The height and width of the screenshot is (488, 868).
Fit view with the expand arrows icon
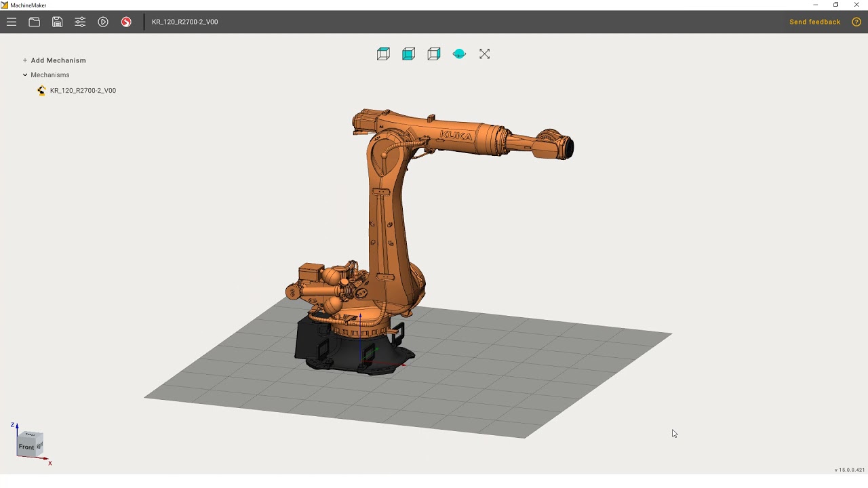pos(484,54)
